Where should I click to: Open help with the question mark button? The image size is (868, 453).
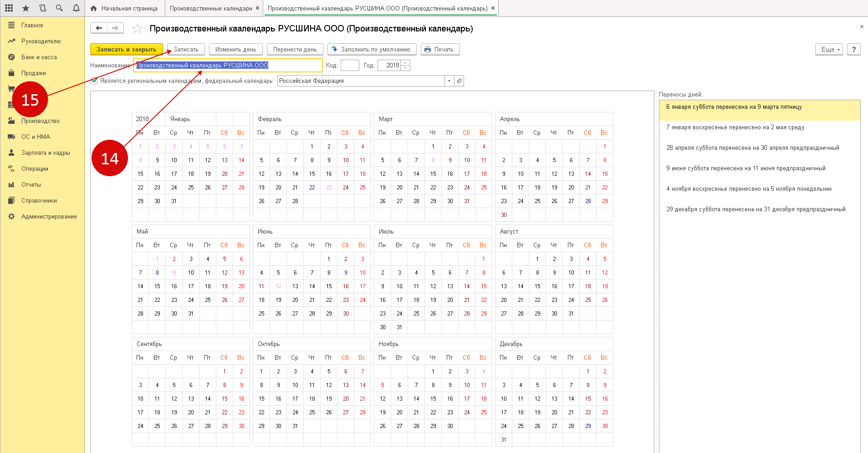pyautogui.click(x=854, y=49)
